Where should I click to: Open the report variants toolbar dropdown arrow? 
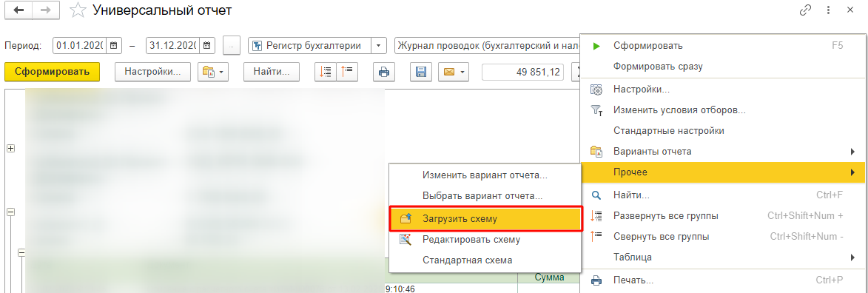(x=222, y=72)
